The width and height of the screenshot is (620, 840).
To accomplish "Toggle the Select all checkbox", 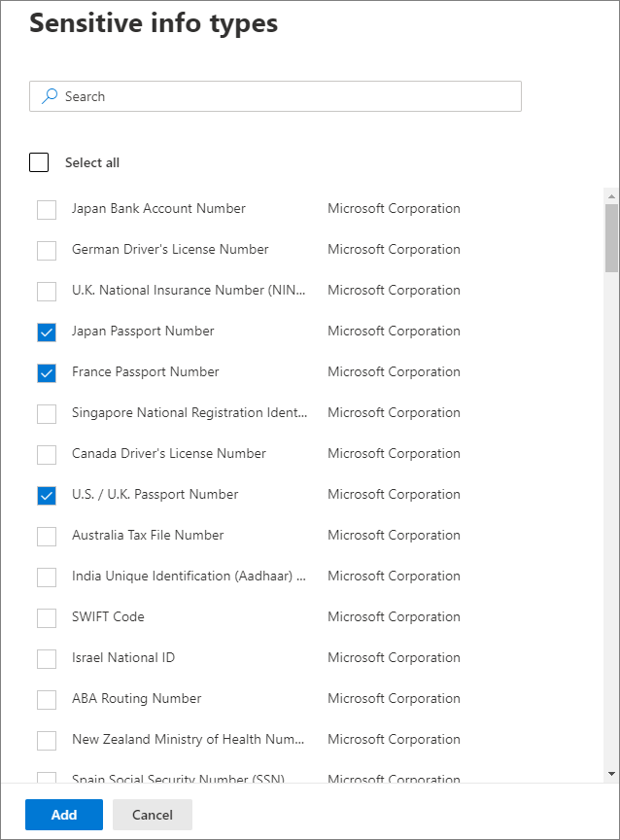I will 39,162.
